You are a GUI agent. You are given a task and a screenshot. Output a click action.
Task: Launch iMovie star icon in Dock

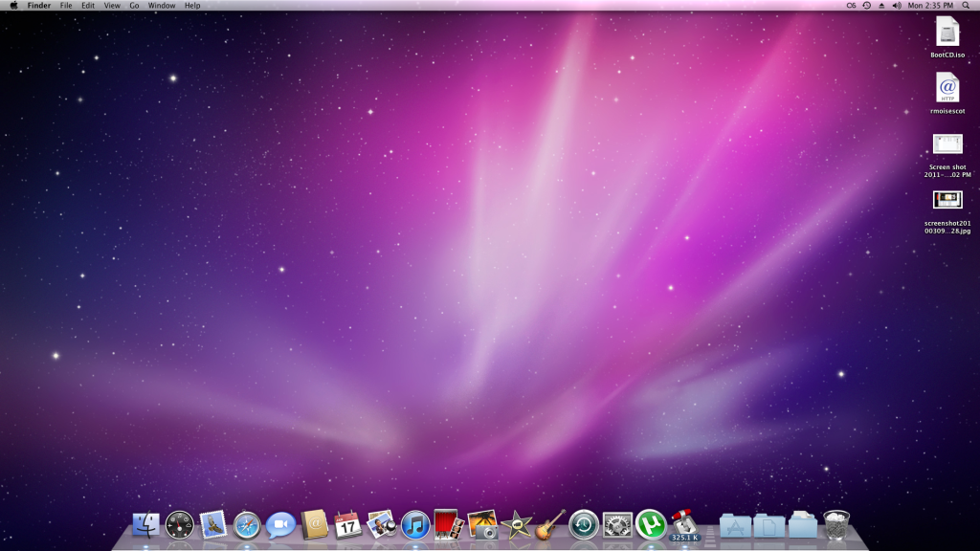(517, 525)
